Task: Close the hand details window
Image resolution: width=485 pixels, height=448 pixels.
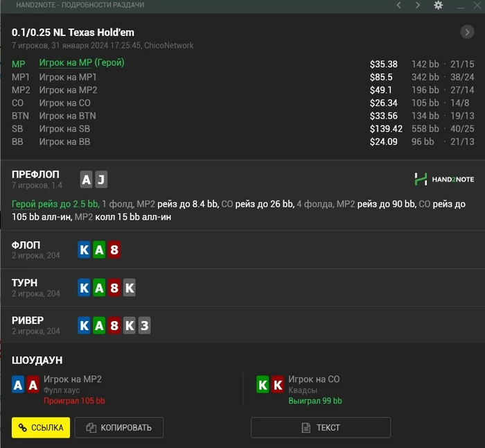Action: pos(477,5)
